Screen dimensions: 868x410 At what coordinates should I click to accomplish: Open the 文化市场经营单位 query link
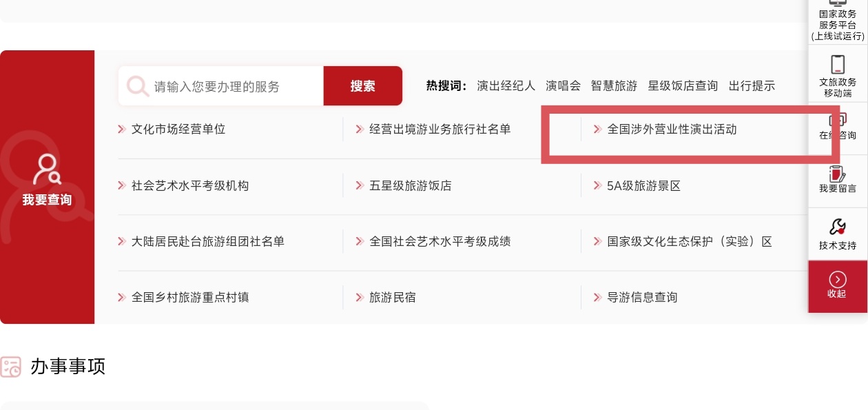coord(178,129)
